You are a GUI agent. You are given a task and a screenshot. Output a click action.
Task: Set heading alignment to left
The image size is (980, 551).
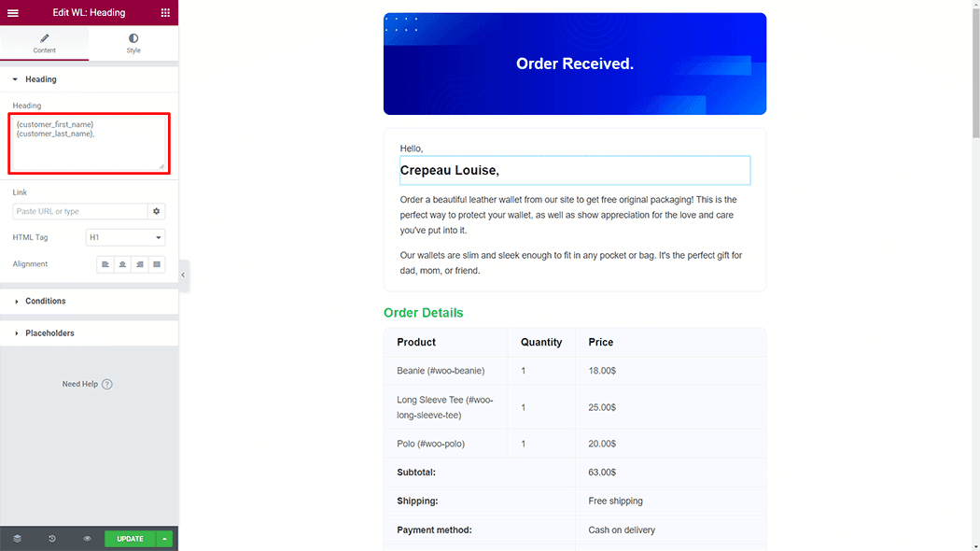[x=105, y=264]
